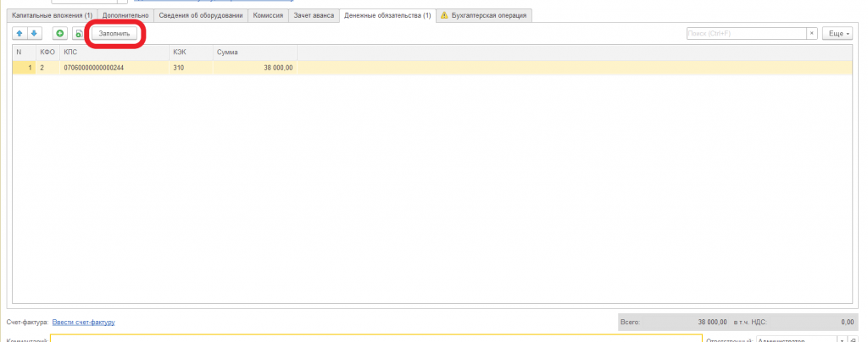
Task: Click the Ответственный field Администратор
Action: 796,339
